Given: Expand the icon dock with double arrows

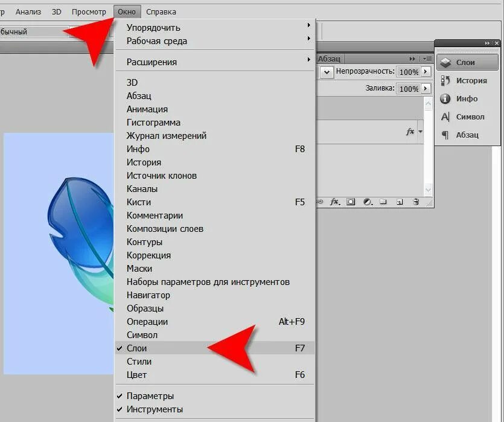Looking at the screenshot, I should click(x=488, y=43).
